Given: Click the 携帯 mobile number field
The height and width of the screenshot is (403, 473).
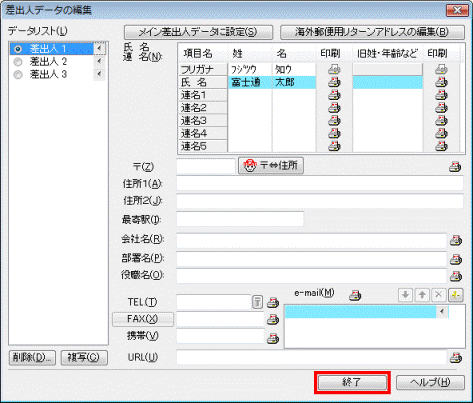Looking at the screenshot, I should [x=220, y=336].
